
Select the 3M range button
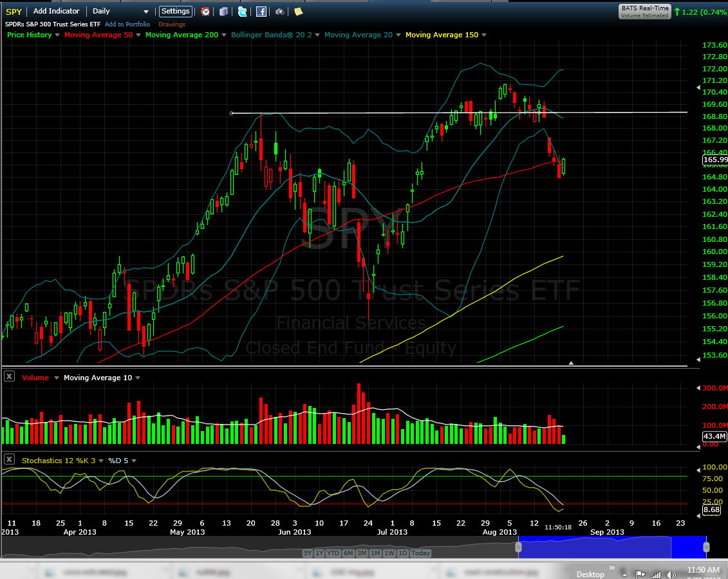tap(362, 553)
